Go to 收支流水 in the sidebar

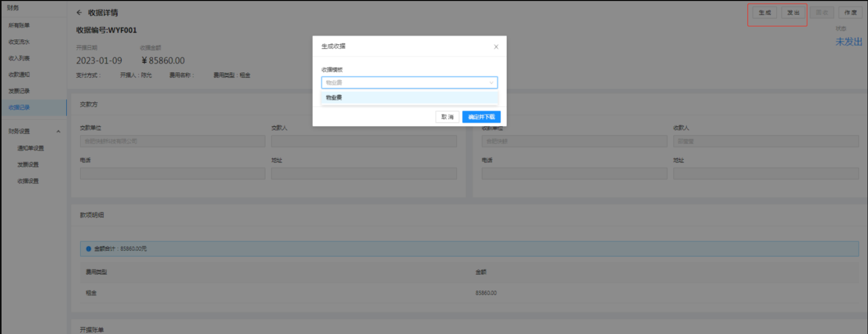pyautogui.click(x=19, y=42)
